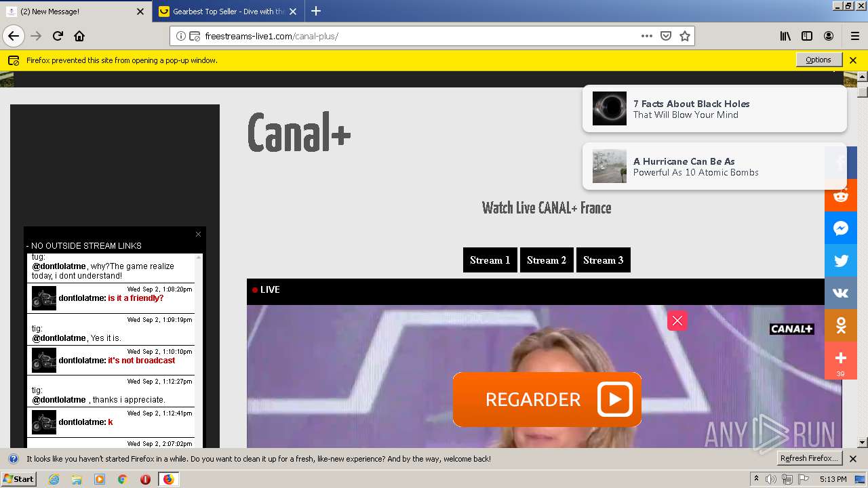The width and height of the screenshot is (868, 488).
Task: Open Windows Explorer folder in taskbar
Action: point(77,479)
